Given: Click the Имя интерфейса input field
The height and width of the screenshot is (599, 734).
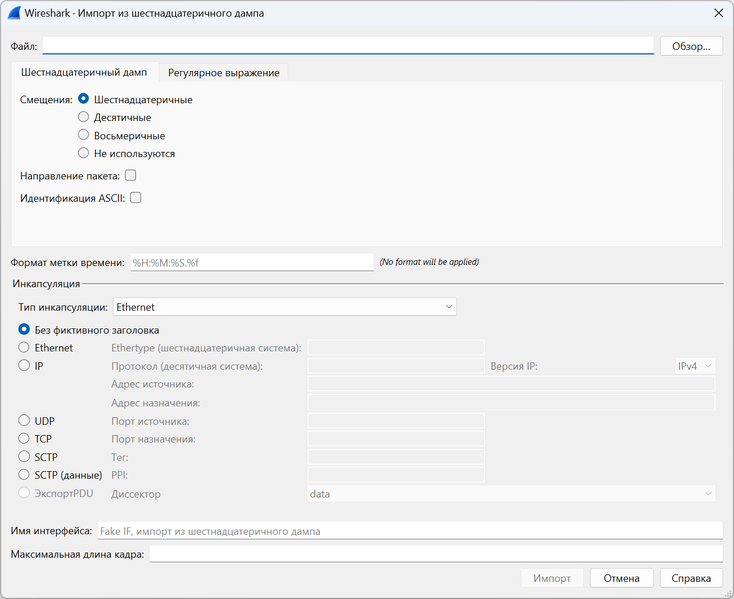Looking at the screenshot, I should click(410, 531).
